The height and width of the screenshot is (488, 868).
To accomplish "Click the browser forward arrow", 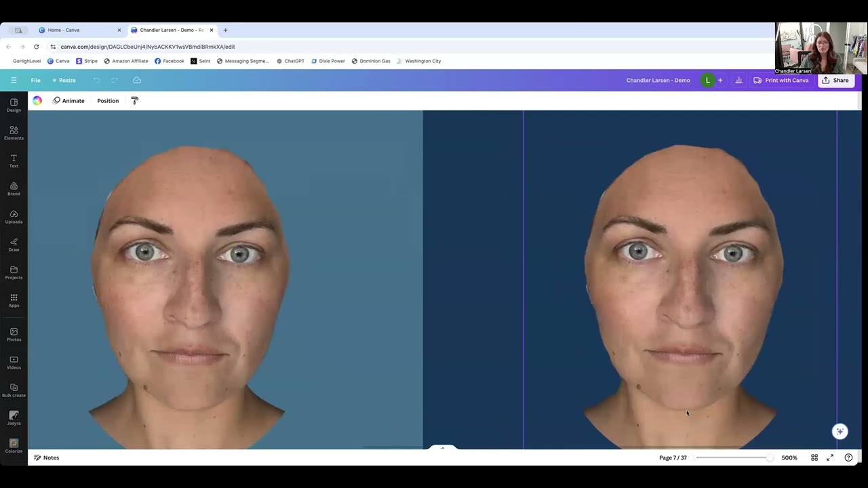I will 22,47.
